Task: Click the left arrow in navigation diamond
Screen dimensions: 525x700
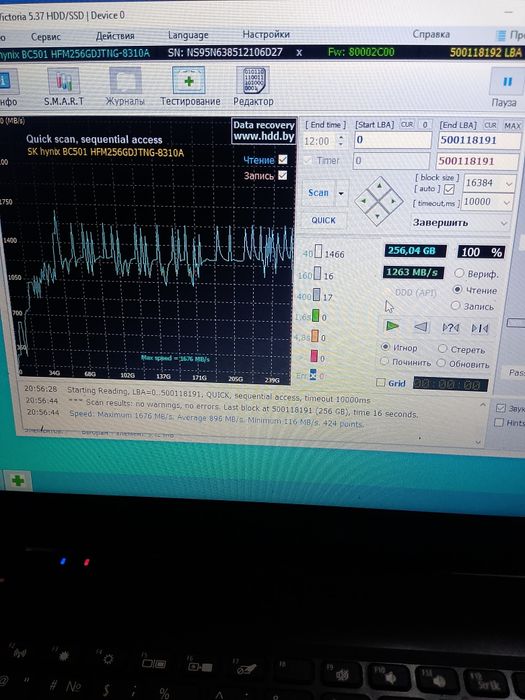Action: [x=363, y=201]
